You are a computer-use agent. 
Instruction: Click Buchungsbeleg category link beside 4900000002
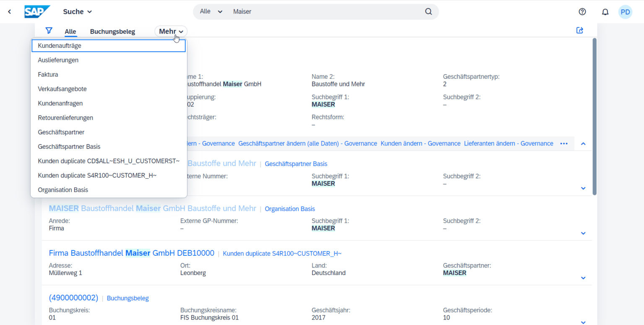pos(128,299)
